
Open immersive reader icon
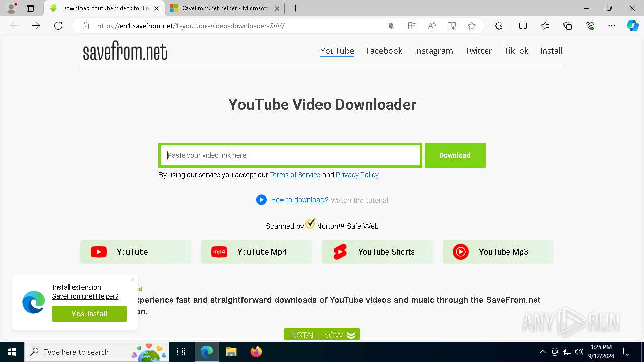coord(452,26)
